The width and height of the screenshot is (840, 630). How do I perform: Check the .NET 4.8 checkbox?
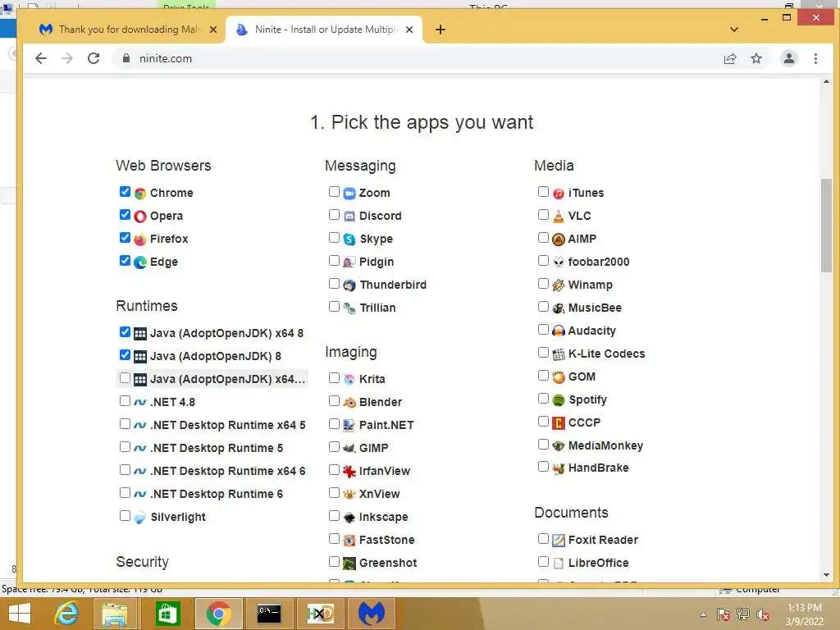pyautogui.click(x=125, y=400)
